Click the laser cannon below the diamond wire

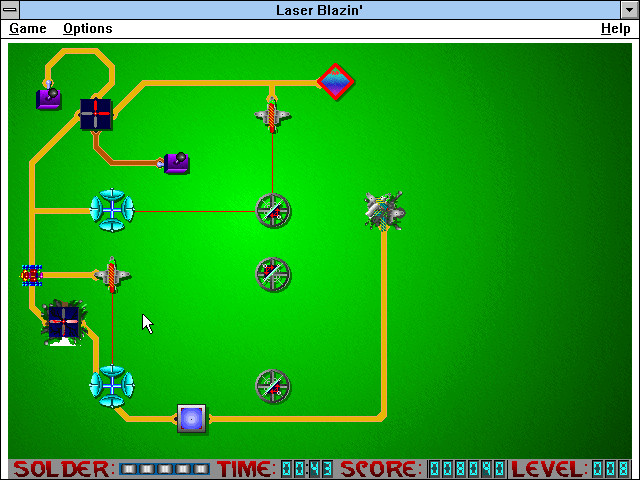pos(272,115)
